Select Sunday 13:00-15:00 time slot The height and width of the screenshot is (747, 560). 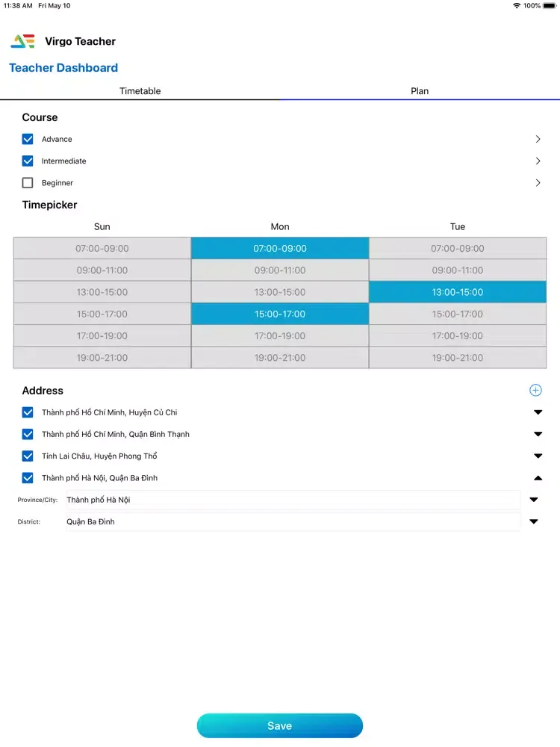tap(102, 292)
